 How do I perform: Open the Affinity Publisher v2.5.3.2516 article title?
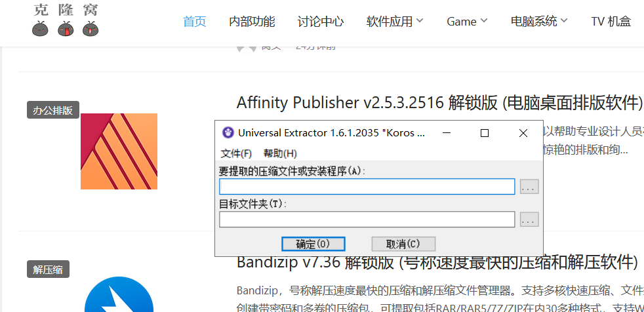coord(439,103)
